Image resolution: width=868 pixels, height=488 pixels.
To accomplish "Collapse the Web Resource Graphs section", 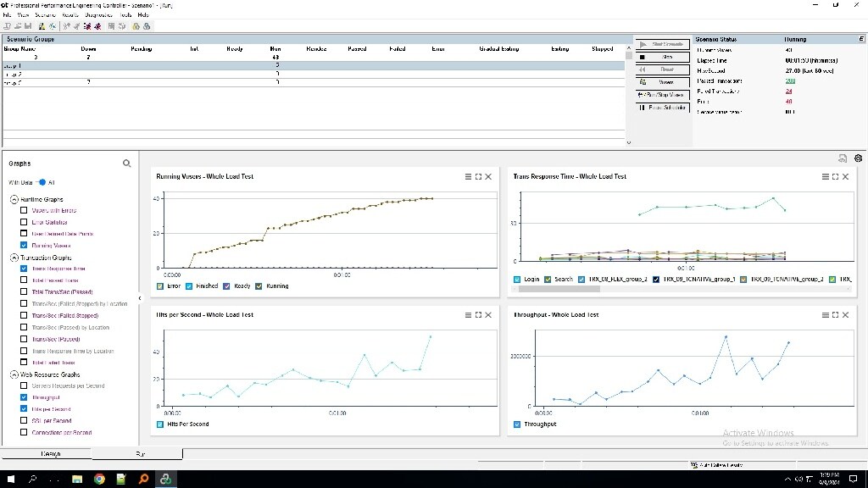I will click(14, 374).
